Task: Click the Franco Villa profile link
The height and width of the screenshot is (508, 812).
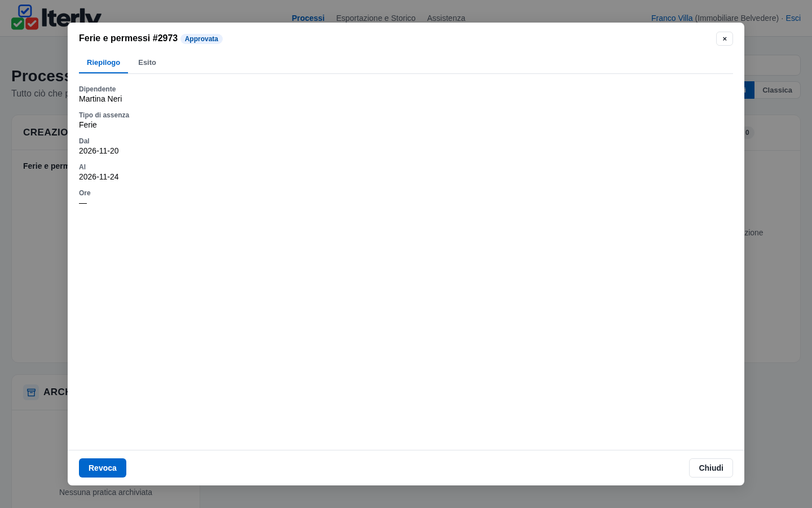Action: [672, 18]
